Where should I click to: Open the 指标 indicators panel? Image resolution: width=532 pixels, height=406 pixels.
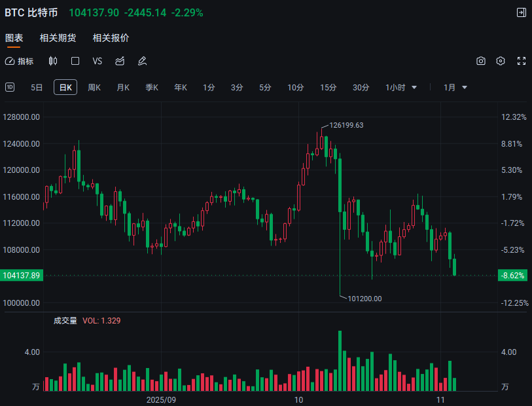coord(20,61)
